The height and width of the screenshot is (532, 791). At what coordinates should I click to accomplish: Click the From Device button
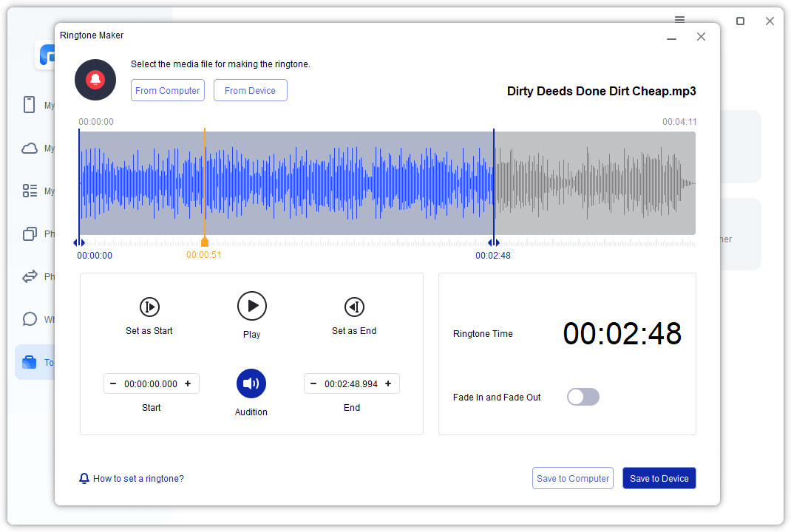(x=250, y=90)
